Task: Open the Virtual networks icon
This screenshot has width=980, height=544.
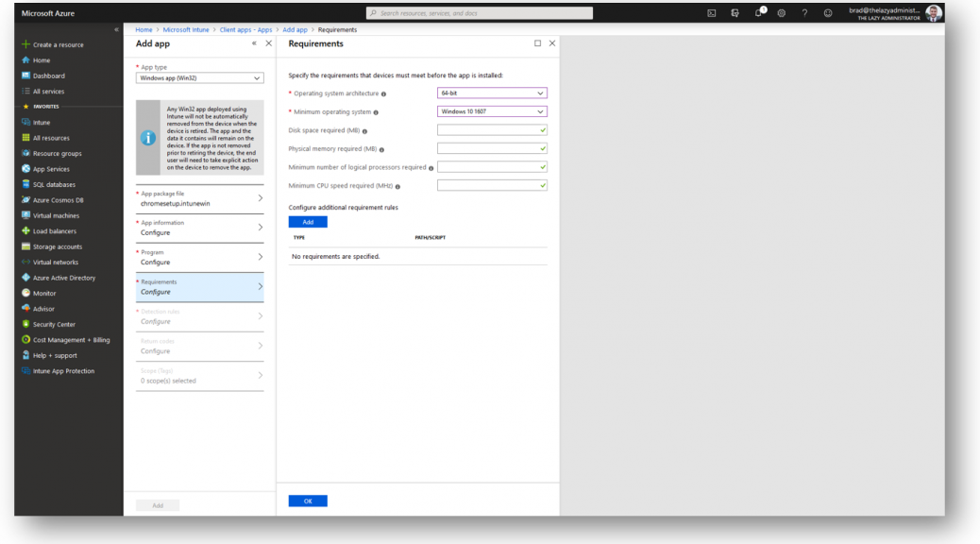Action: (25, 262)
